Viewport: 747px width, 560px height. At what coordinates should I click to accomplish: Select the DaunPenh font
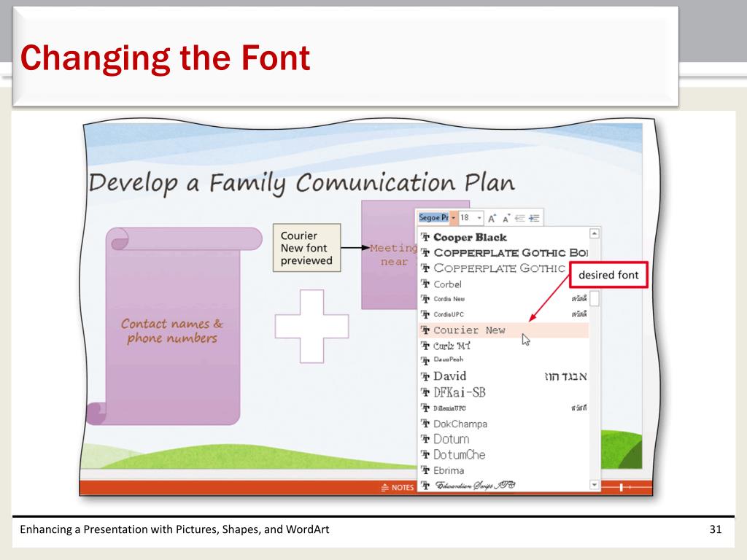[x=503, y=360]
